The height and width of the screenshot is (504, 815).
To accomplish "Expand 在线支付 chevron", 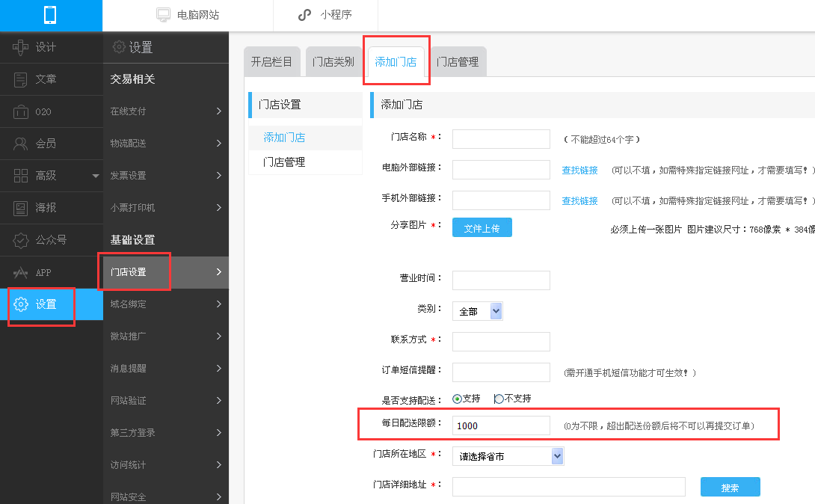I will (x=219, y=111).
